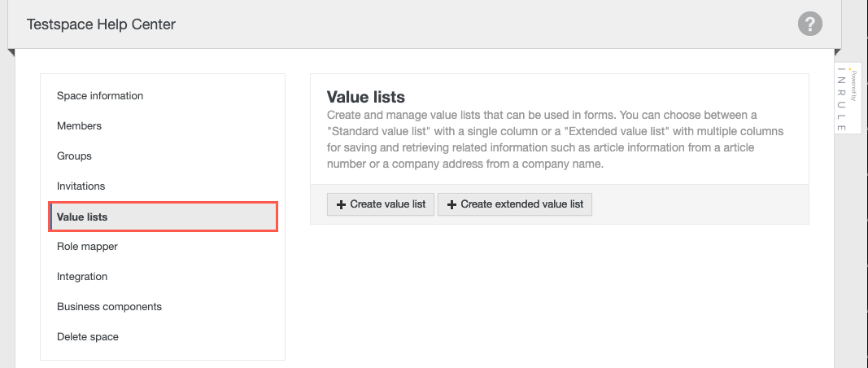Viewport: 868px width, 368px height.
Task: Click the Testspace Help Center title
Action: tap(101, 24)
